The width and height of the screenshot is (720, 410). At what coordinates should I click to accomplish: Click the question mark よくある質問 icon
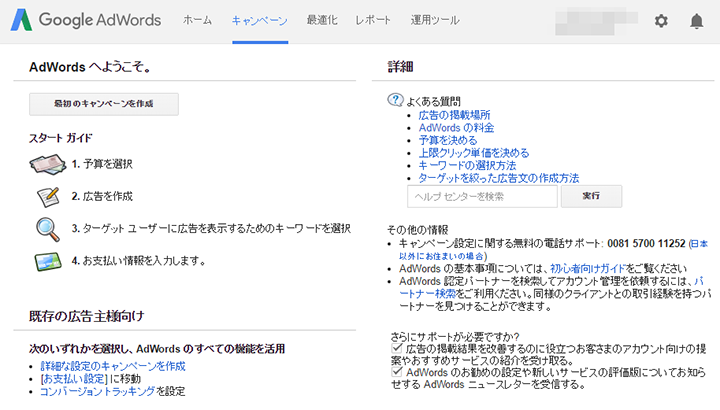pos(395,100)
